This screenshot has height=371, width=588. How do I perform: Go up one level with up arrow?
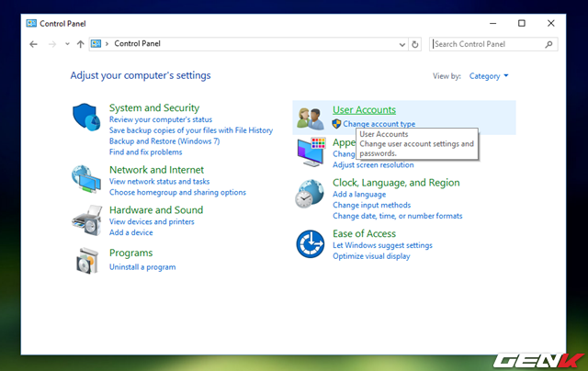[x=80, y=44]
